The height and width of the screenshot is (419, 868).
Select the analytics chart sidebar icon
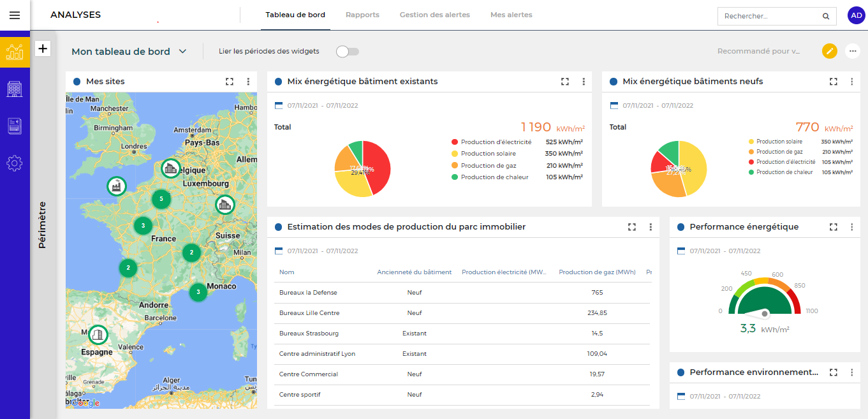click(15, 52)
